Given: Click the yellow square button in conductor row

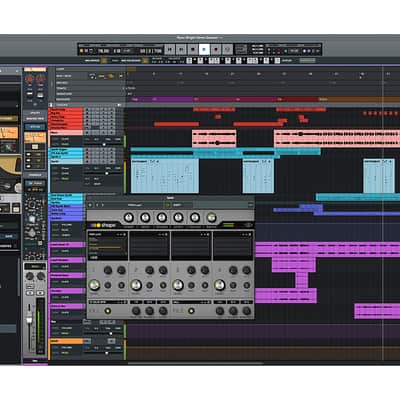Looking at the screenshot, I should [x=121, y=76].
